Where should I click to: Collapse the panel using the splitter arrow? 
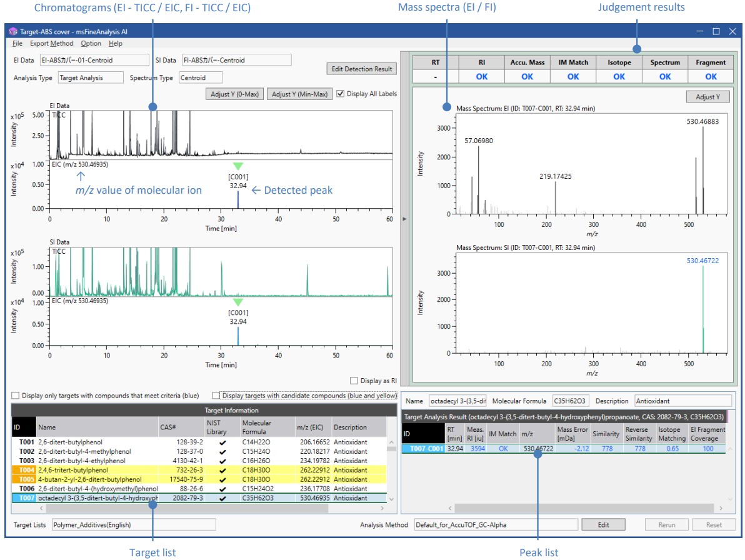tap(404, 219)
